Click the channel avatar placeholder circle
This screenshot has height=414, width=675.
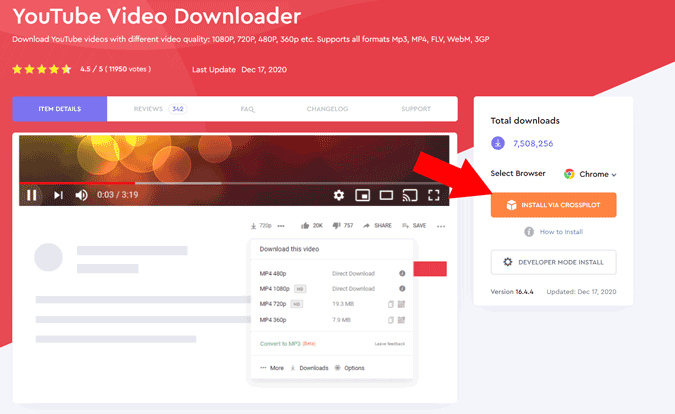click(x=48, y=257)
